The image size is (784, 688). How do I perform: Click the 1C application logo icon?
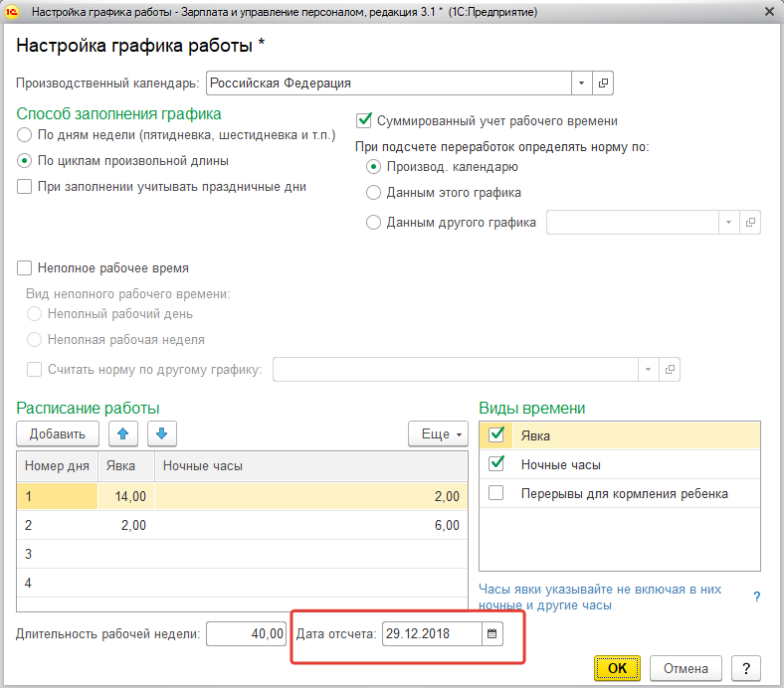12,12
